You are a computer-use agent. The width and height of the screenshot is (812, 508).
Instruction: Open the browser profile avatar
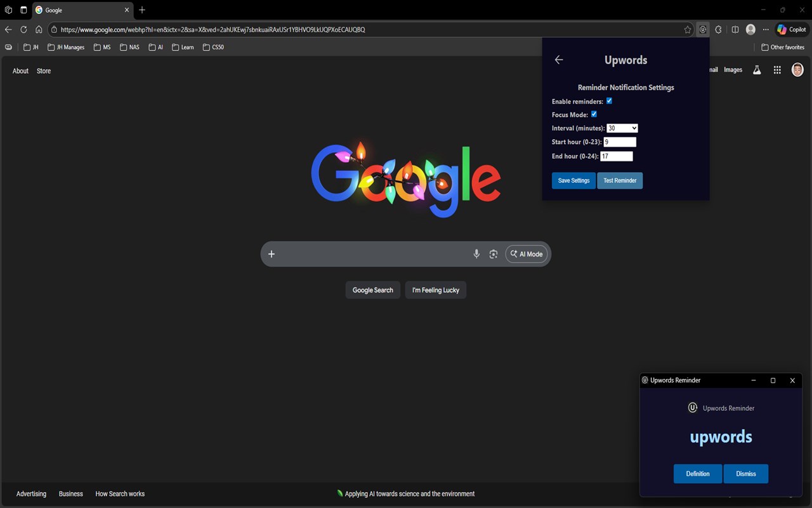(750, 29)
